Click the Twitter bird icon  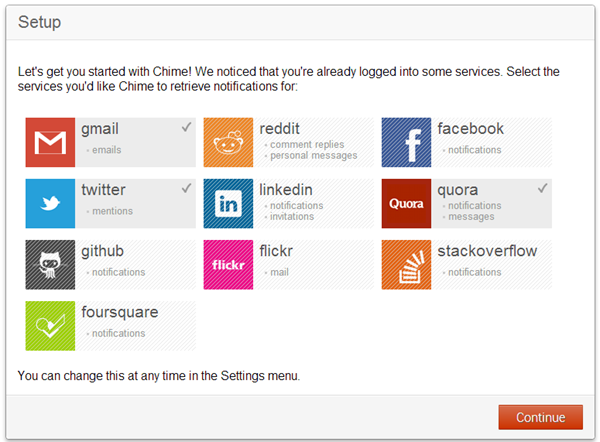tap(51, 204)
